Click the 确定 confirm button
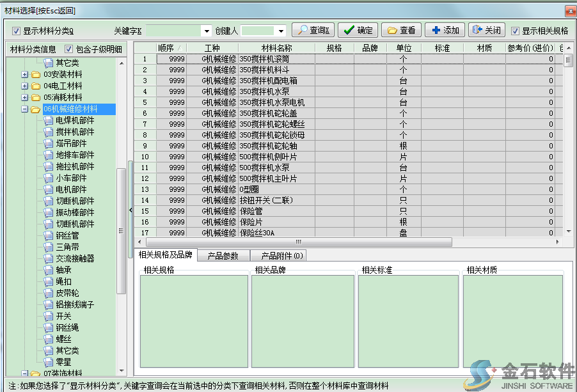 357,30
